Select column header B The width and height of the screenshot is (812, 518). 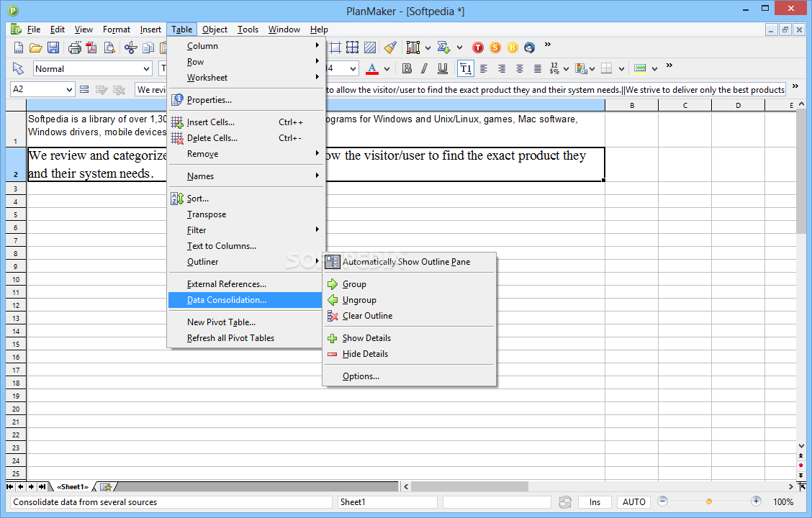632,105
